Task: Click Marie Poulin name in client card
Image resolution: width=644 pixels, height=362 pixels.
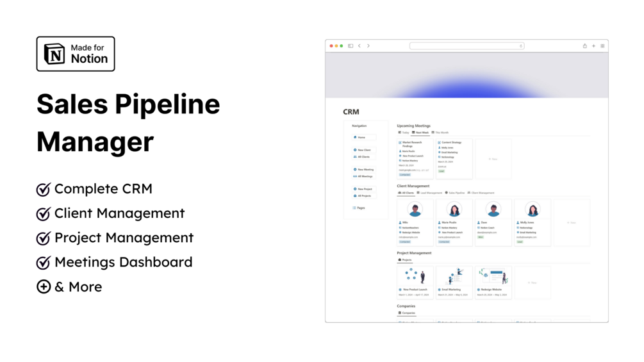Action: (449, 222)
